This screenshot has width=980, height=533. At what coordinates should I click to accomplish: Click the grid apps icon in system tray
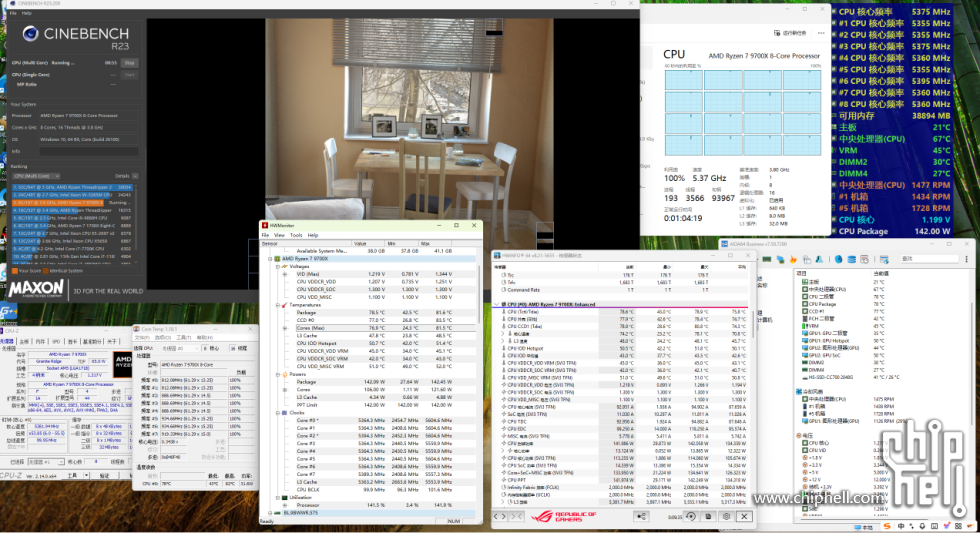[x=958, y=527]
